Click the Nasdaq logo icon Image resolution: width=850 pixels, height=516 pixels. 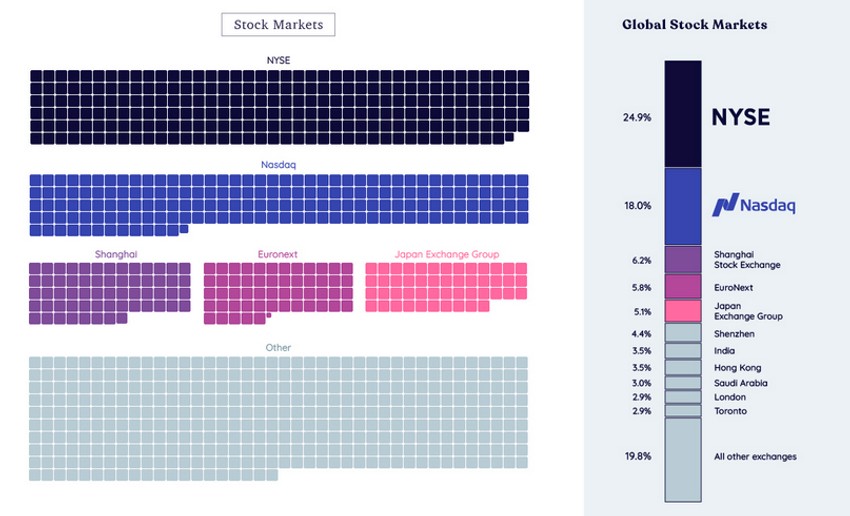[724, 205]
